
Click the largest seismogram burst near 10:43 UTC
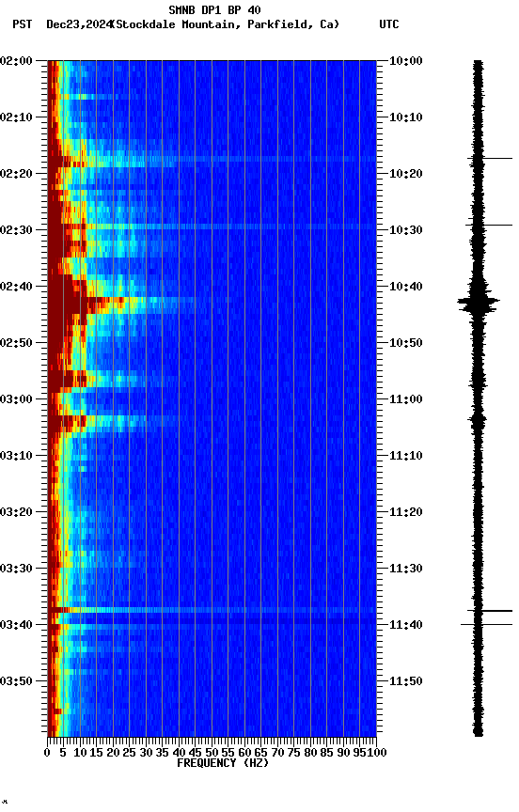(x=479, y=303)
